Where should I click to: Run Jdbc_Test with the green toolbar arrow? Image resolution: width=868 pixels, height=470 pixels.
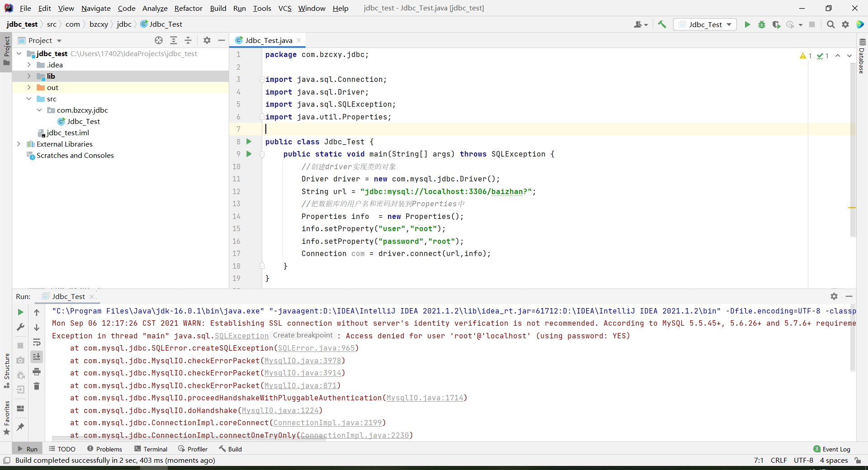click(747, 24)
